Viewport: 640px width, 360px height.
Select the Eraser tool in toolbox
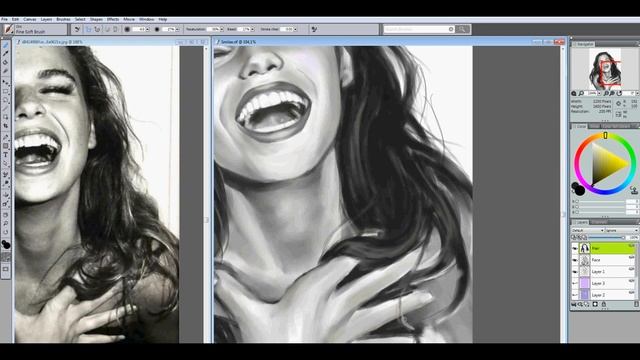[6, 71]
